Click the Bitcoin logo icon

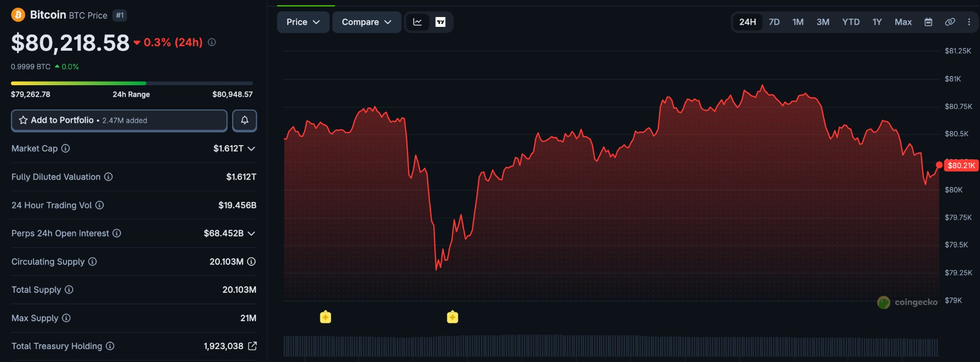(x=18, y=14)
